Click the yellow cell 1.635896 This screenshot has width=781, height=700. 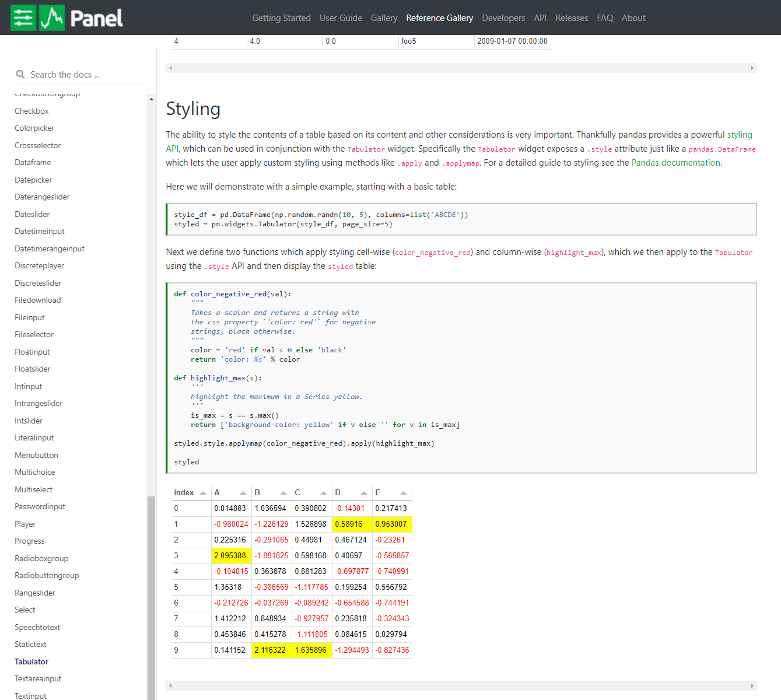[x=312, y=650]
